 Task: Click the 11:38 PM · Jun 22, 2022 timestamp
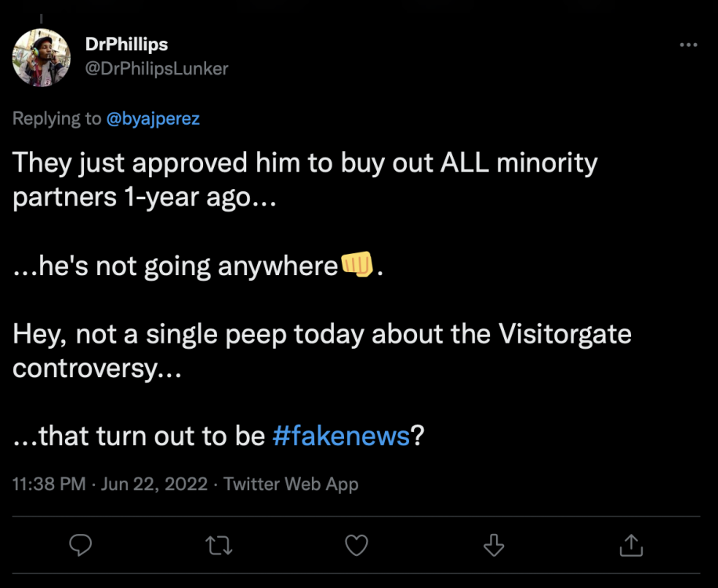tap(111, 484)
